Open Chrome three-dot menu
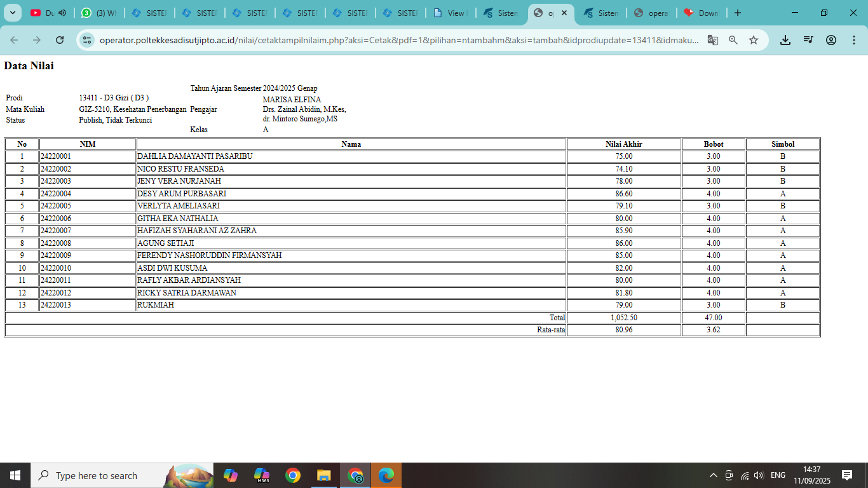This screenshot has height=488, width=868. [854, 40]
